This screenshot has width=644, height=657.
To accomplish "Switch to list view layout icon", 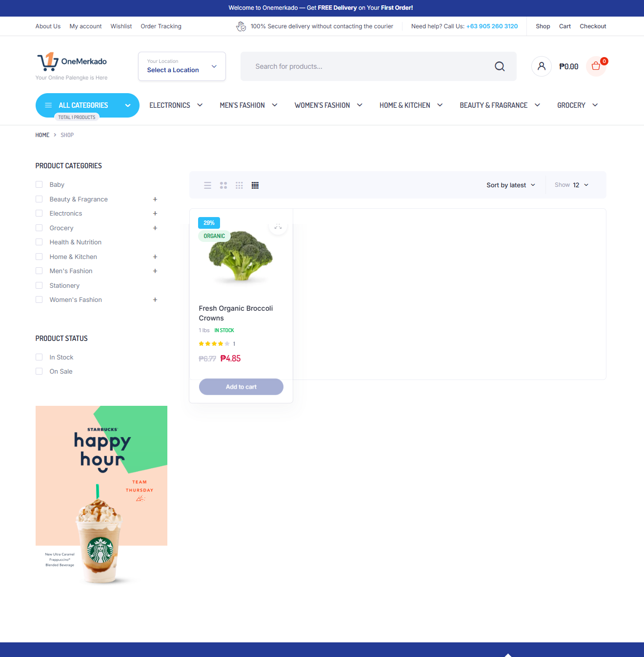I will pos(208,185).
